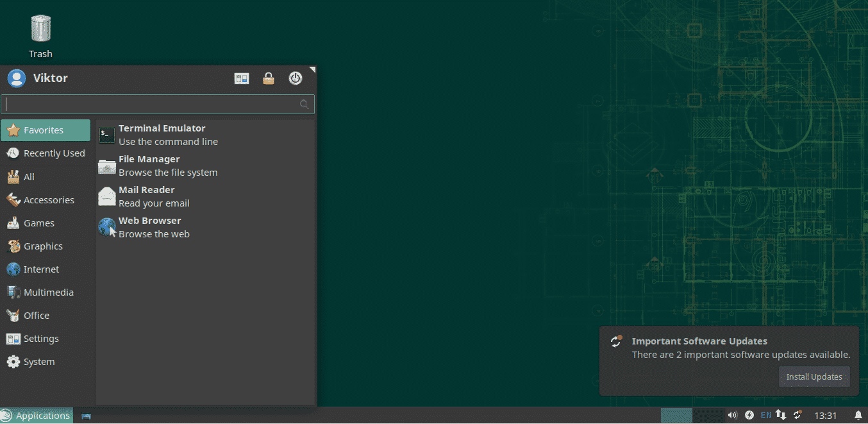Click the 13:31 clock
The width and height of the screenshot is (868, 424).
826,415
